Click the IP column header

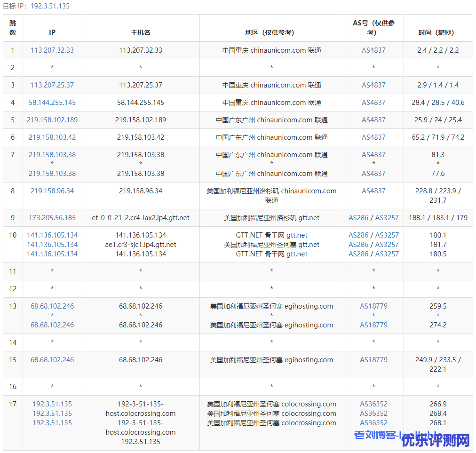[52, 32]
